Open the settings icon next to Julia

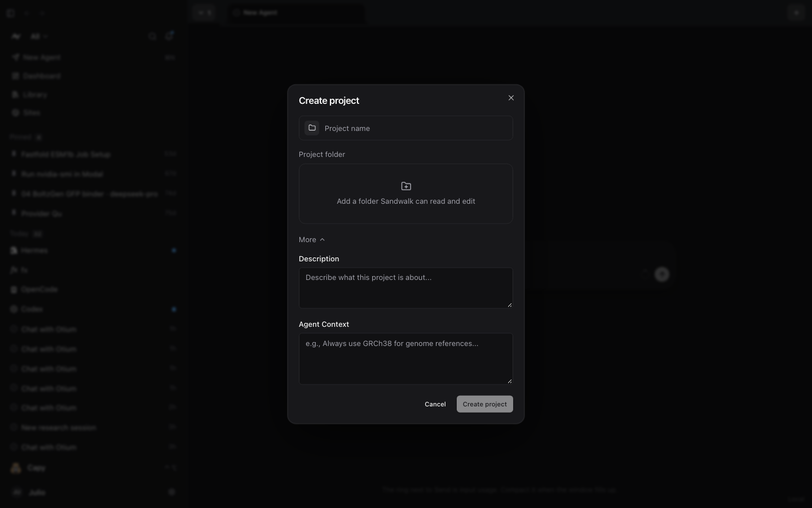pyautogui.click(x=171, y=492)
